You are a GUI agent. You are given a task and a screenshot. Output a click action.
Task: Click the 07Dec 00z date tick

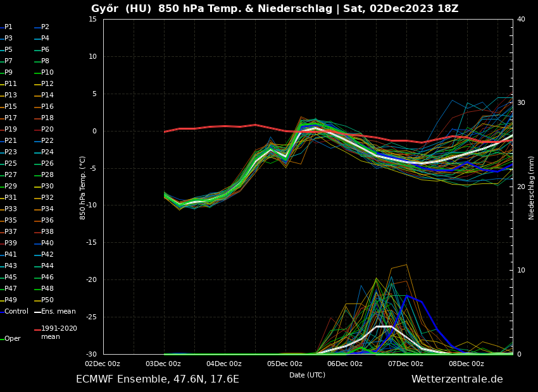pyautogui.click(x=406, y=364)
